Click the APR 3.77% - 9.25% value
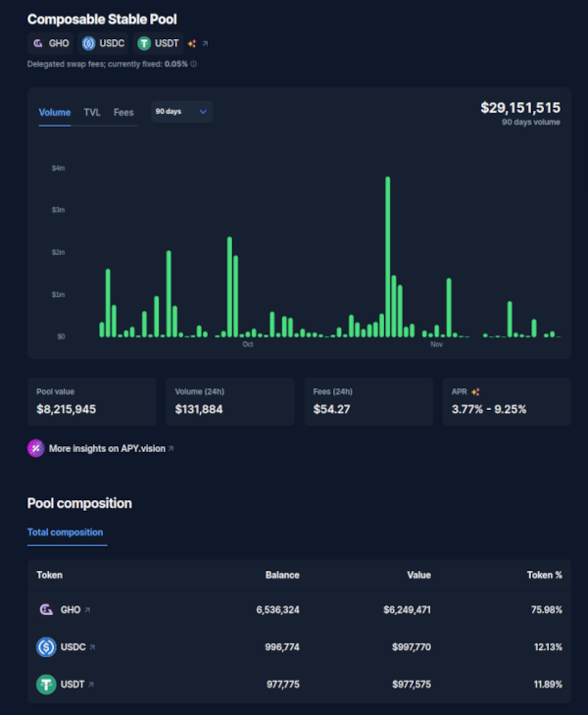Image resolution: width=588 pixels, height=715 pixels. pos(489,409)
